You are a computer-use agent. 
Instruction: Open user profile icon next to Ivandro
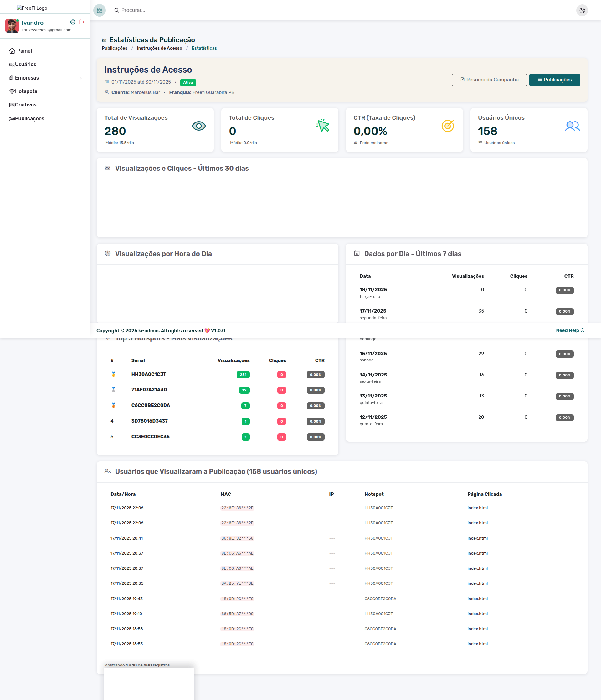point(73,22)
